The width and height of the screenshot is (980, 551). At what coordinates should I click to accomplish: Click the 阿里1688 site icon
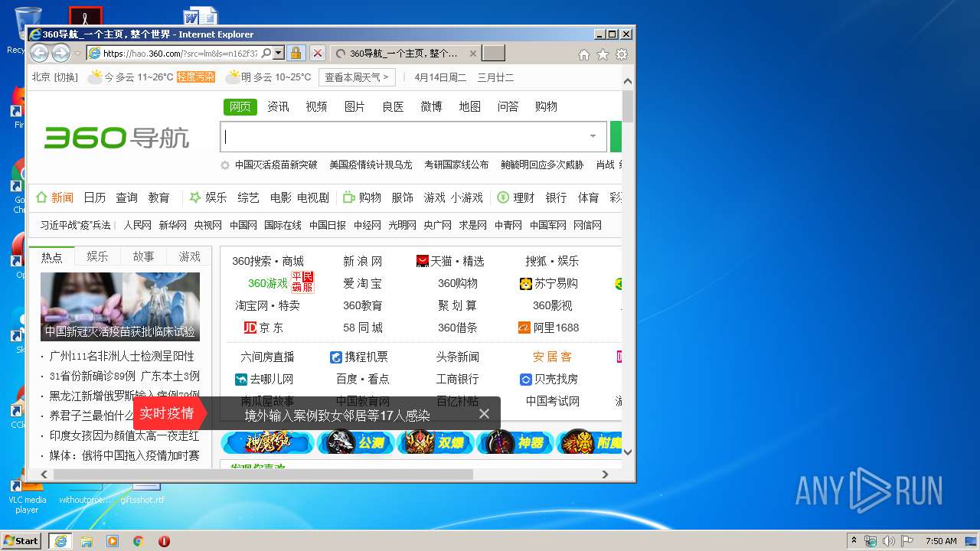(x=524, y=328)
